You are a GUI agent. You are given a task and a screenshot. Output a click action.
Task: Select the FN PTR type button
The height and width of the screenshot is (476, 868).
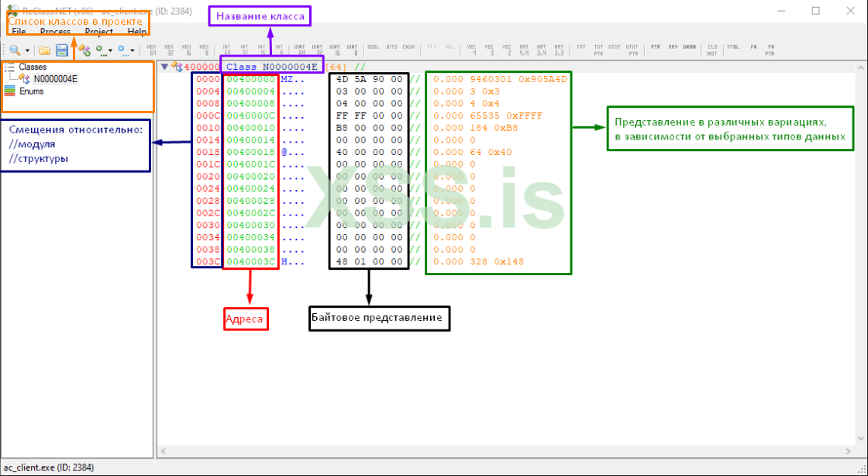[770, 50]
